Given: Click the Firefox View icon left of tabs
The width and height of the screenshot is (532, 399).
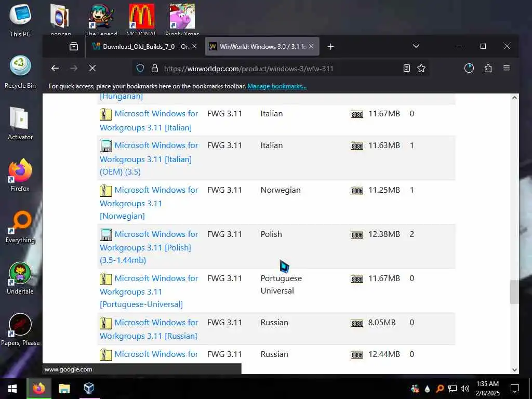Looking at the screenshot, I should tap(74, 46).
